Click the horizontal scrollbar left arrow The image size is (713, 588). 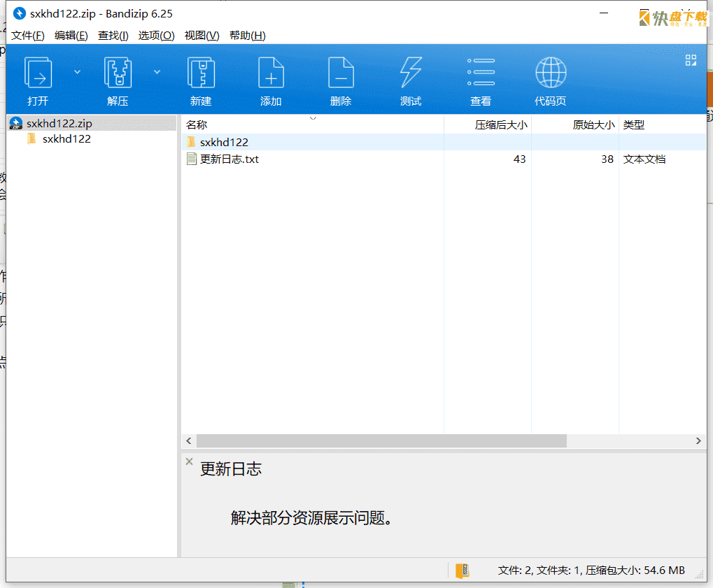(x=189, y=440)
